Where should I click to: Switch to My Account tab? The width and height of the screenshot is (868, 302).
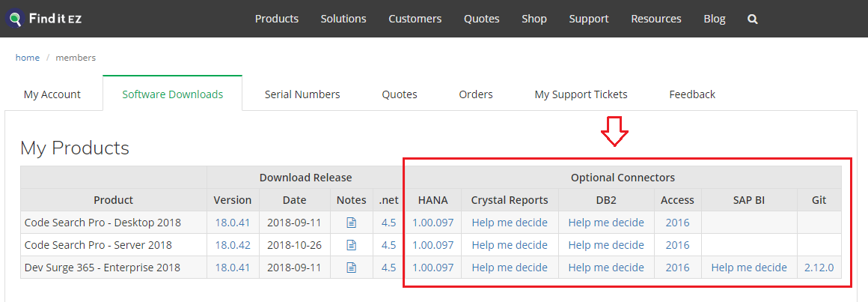click(52, 94)
